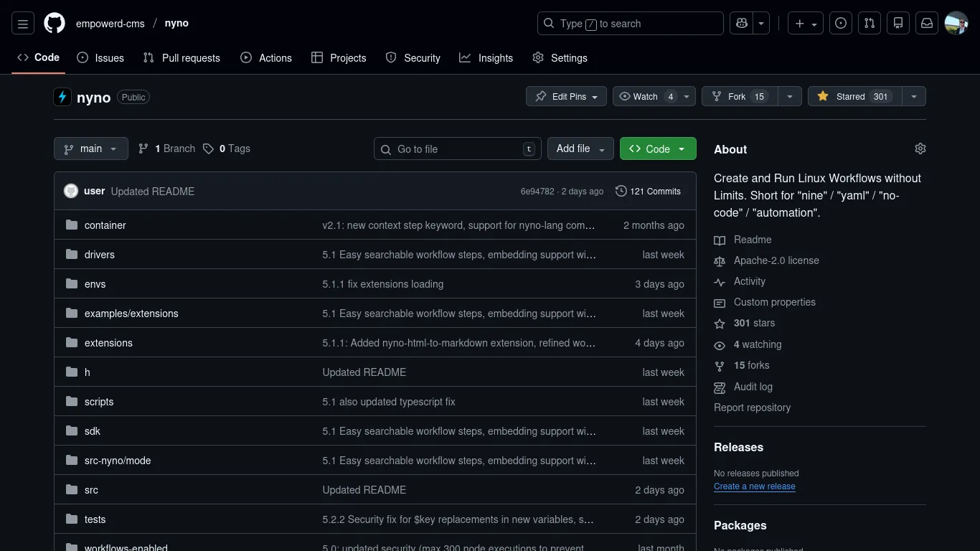Image resolution: width=980 pixels, height=551 pixels.
Task: Expand the main branch selector dropdown
Action: 91,149
